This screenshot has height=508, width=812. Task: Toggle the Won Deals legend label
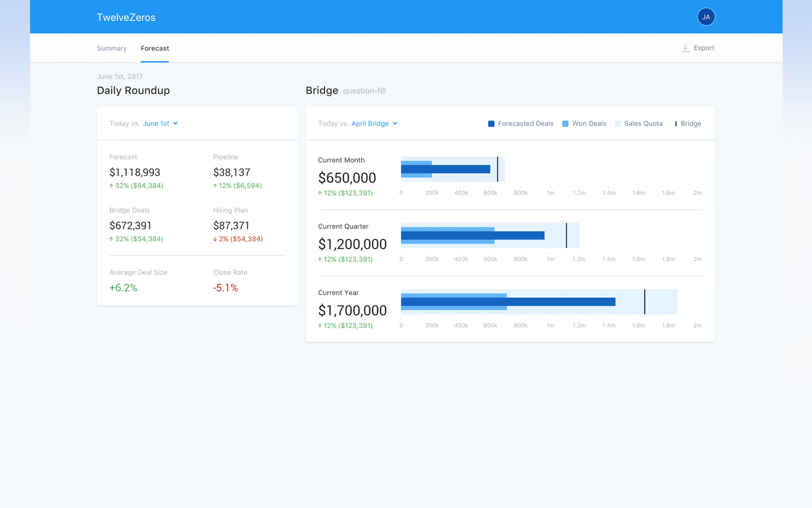(589, 123)
